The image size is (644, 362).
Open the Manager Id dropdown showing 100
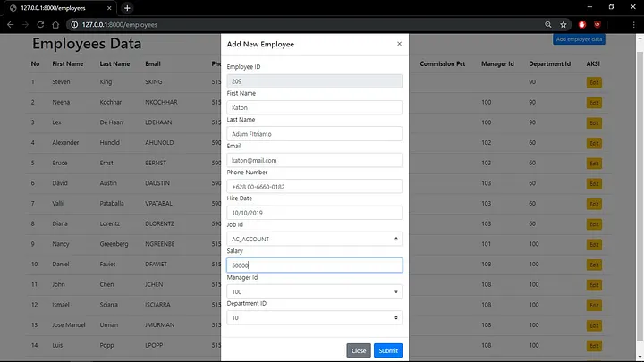315,291
